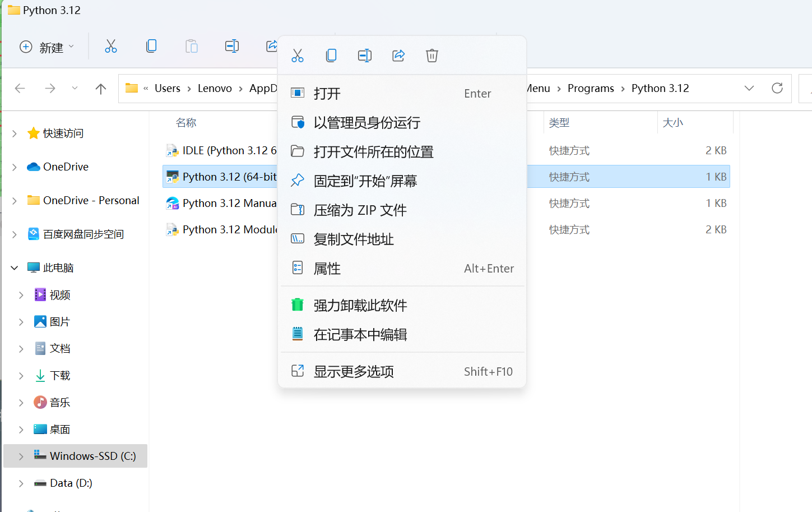This screenshot has height=512, width=812.
Task: Click the Rename icon in context menu
Action: point(365,56)
